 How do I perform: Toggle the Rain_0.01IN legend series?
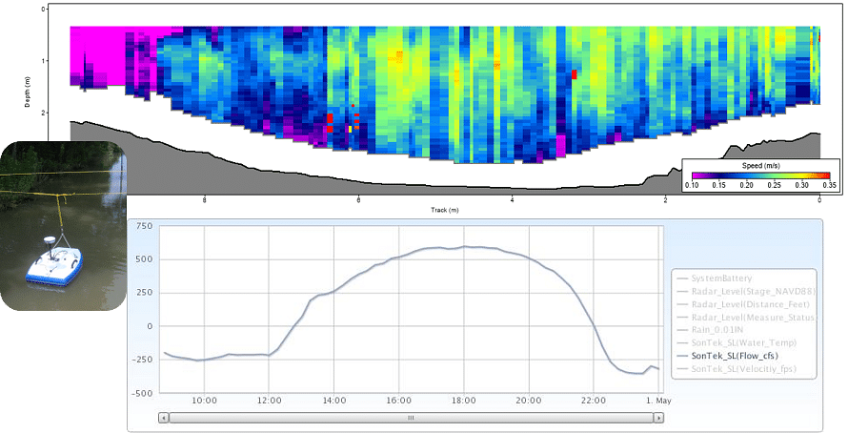click(x=712, y=330)
